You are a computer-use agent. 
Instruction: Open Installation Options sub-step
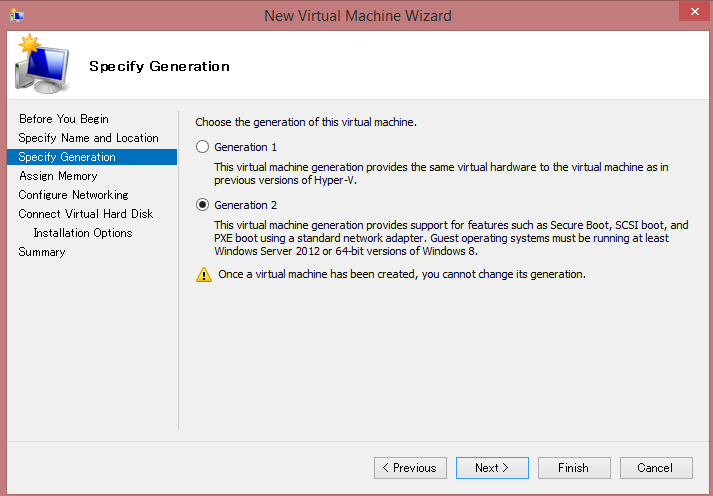pos(83,233)
